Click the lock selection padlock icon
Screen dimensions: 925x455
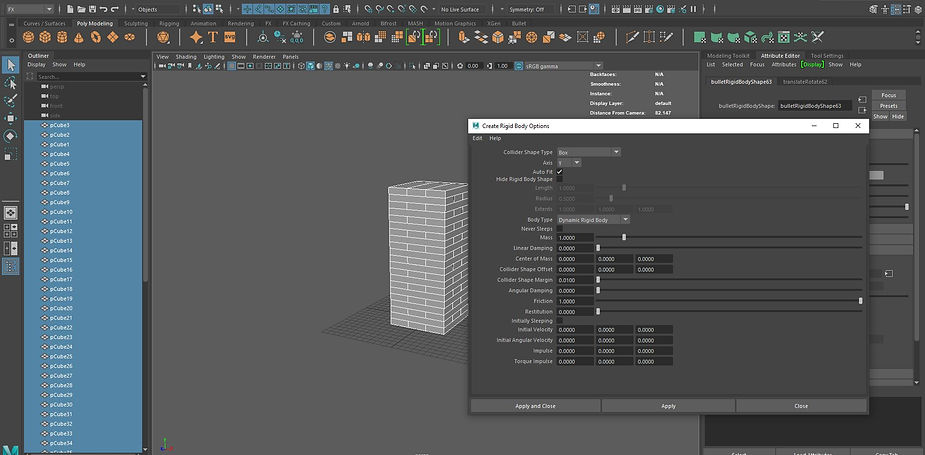click(336, 9)
